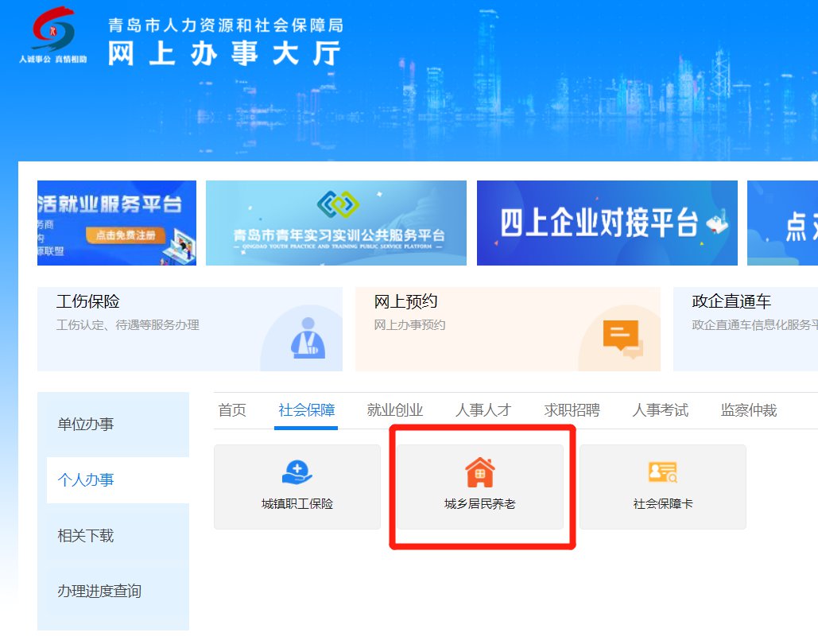Click the 青岛市人力资源和社会保障局 heading

pos(226,25)
